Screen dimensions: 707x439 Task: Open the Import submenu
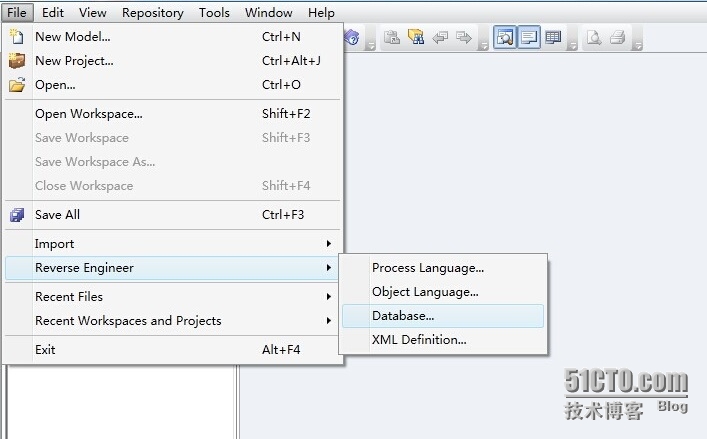[172, 244]
